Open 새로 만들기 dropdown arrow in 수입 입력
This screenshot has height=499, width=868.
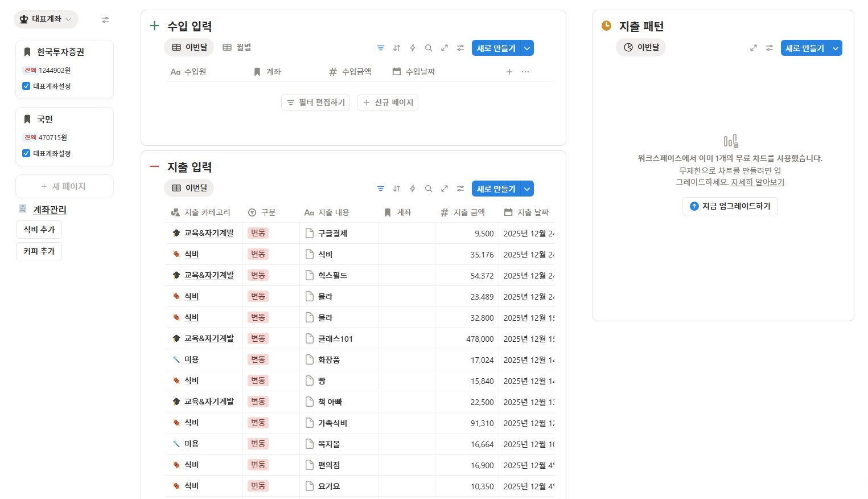click(x=527, y=48)
